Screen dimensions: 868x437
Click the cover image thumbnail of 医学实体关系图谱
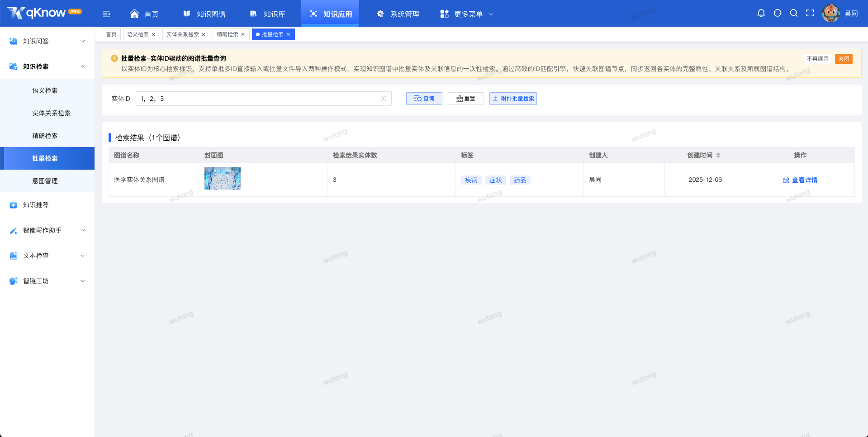pos(222,178)
